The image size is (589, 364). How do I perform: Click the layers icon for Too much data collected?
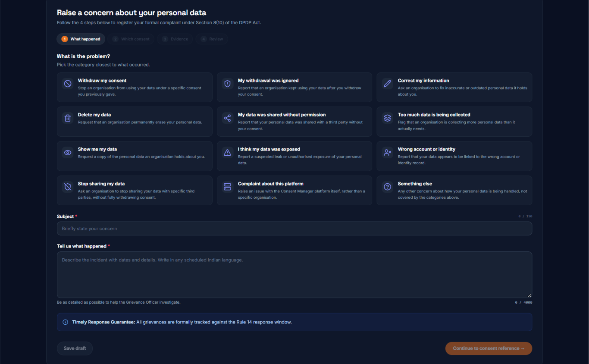388,118
